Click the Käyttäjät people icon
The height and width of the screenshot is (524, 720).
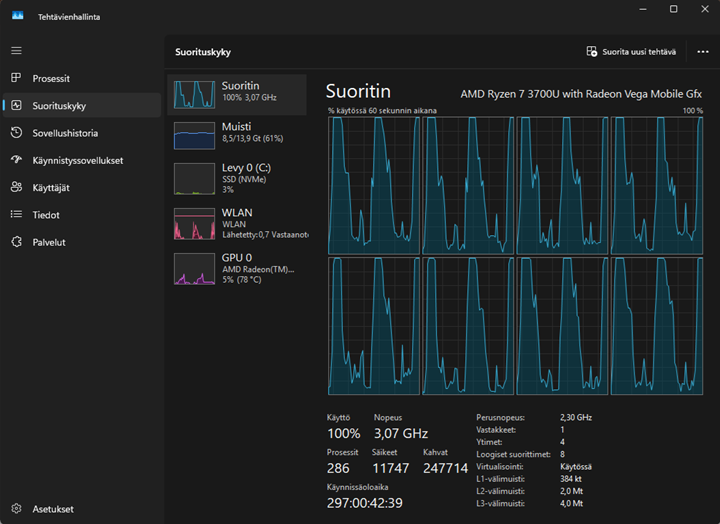click(x=16, y=187)
